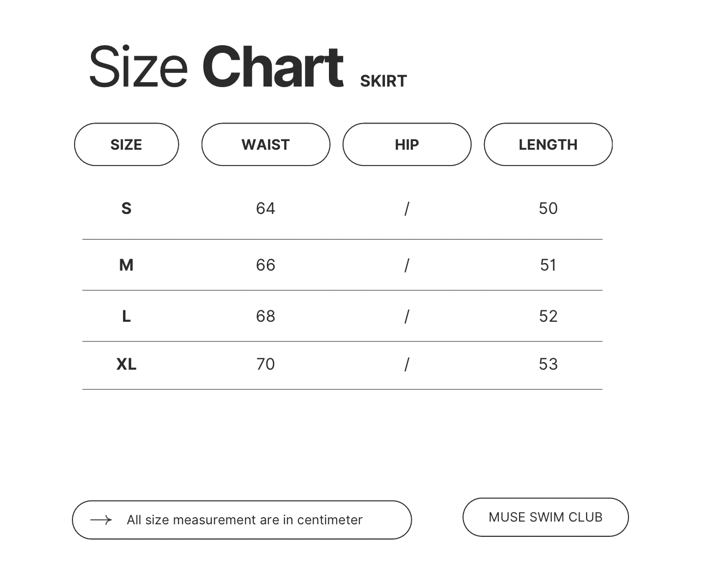The width and height of the screenshot is (708, 588).
Task: Click waist value 68 for size L
Action: 266,316
